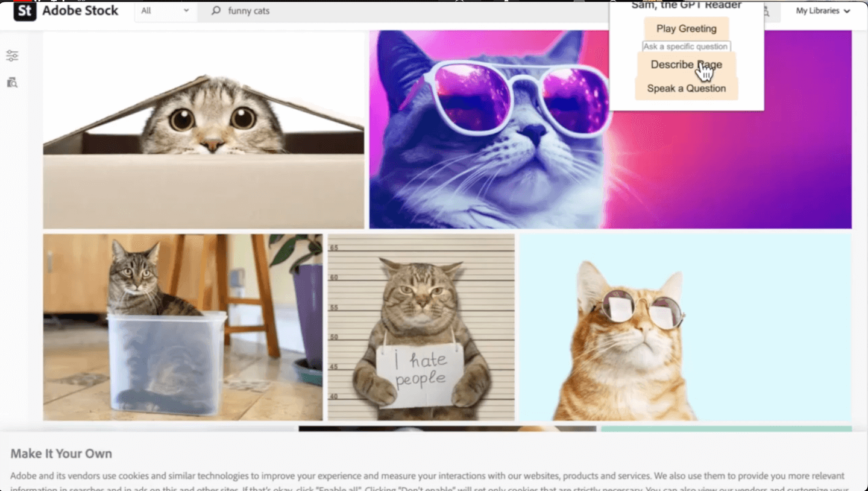Click the Adobe Stock St logo
868x491 pixels.
click(24, 10)
